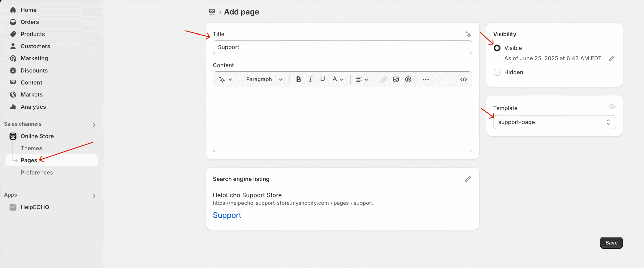Toggle bold formatting in content editor
This screenshot has height=268, width=644.
click(298, 79)
